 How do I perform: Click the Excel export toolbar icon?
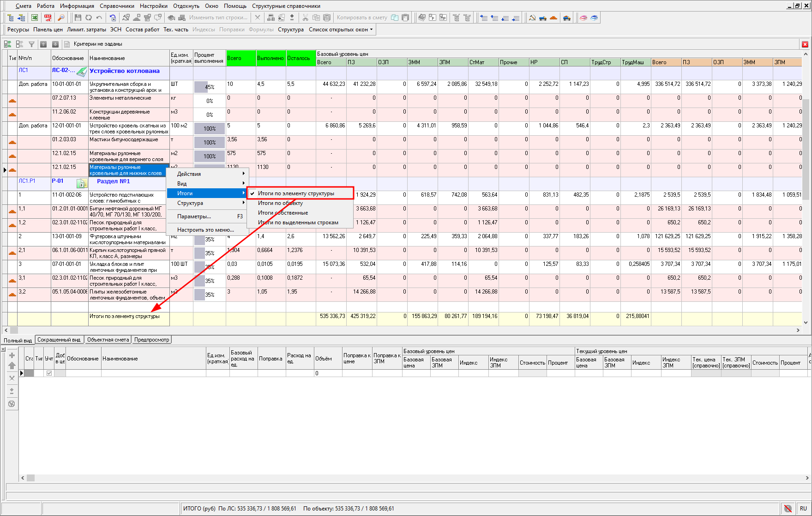[x=35, y=18]
